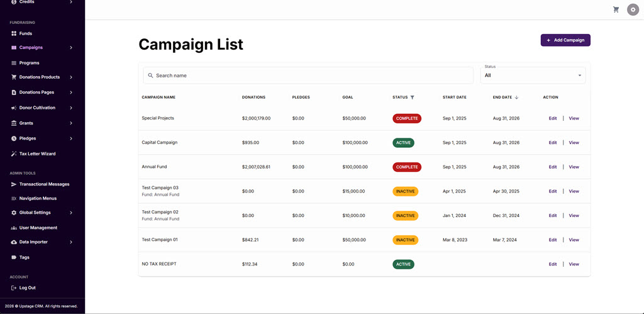Open Programs in the sidebar

29,63
